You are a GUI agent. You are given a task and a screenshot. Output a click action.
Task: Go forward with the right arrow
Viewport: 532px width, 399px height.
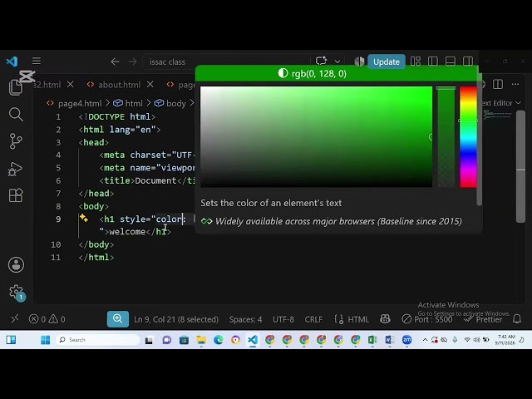(133, 62)
